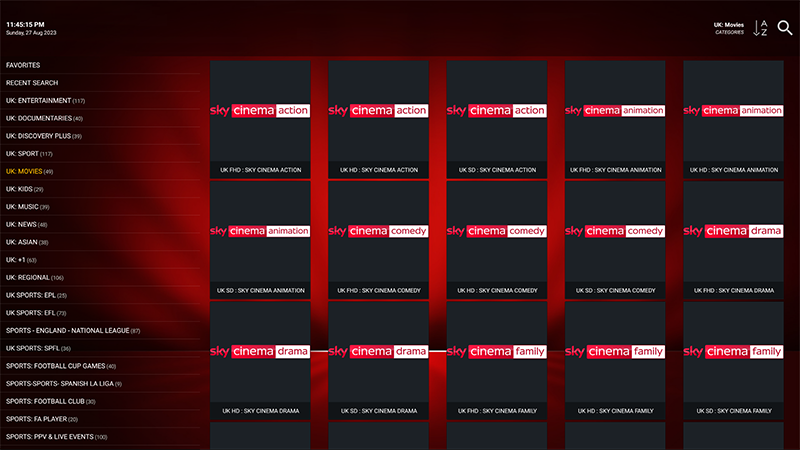Select UK FHD Sky Cinema Drama tile

pos(733,239)
